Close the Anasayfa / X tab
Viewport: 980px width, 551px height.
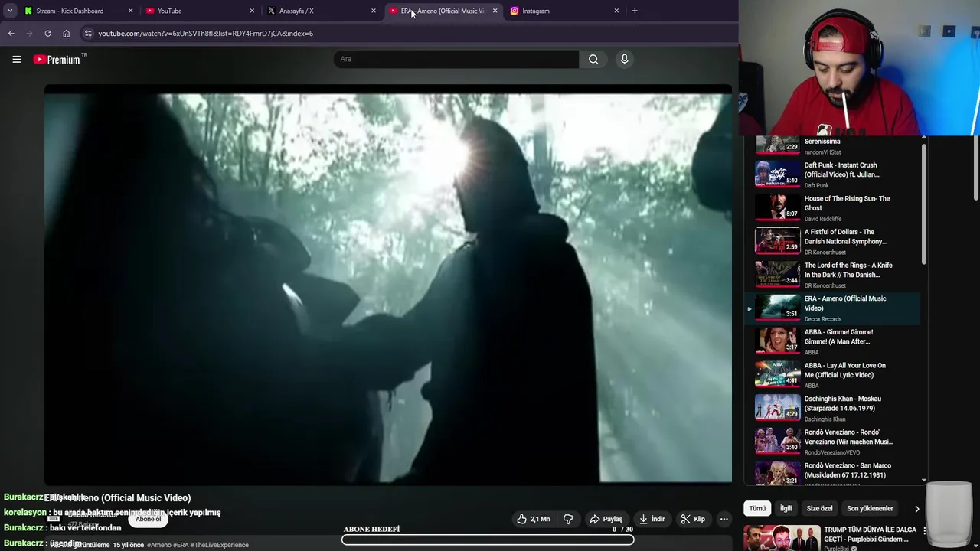(374, 11)
